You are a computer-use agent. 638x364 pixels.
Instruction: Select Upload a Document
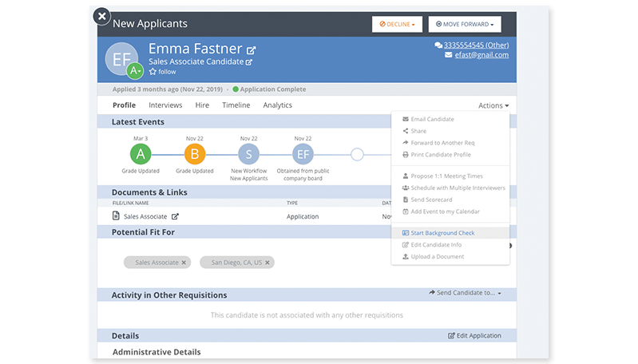pyautogui.click(x=450, y=256)
